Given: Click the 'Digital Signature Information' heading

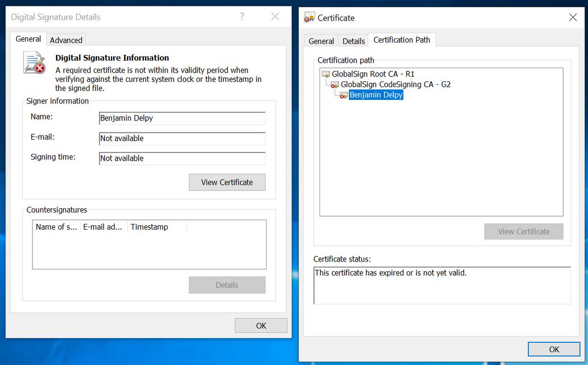Looking at the screenshot, I should [x=112, y=58].
